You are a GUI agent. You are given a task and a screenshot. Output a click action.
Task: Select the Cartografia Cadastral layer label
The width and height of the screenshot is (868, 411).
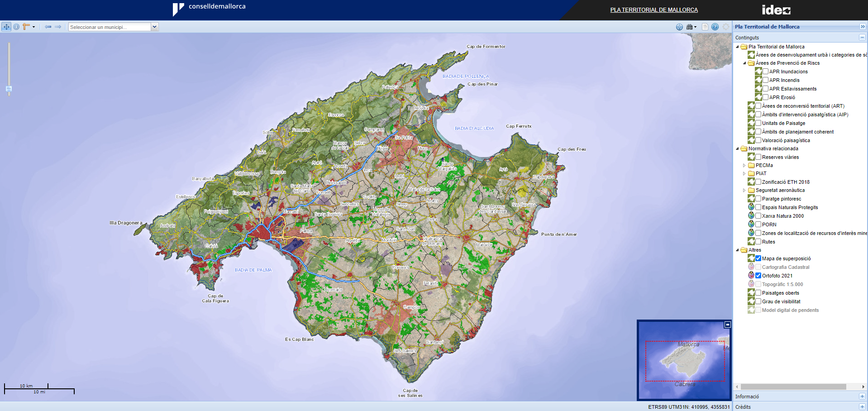tap(786, 267)
